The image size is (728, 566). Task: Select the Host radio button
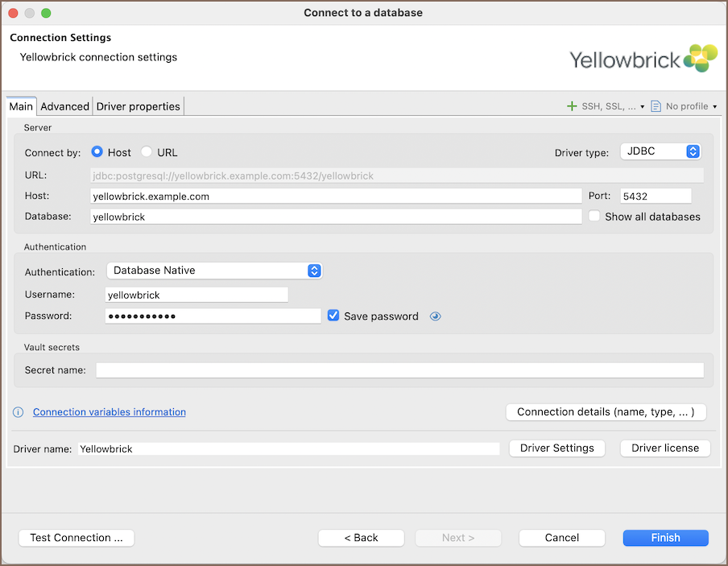pyautogui.click(x=97, y=152)
